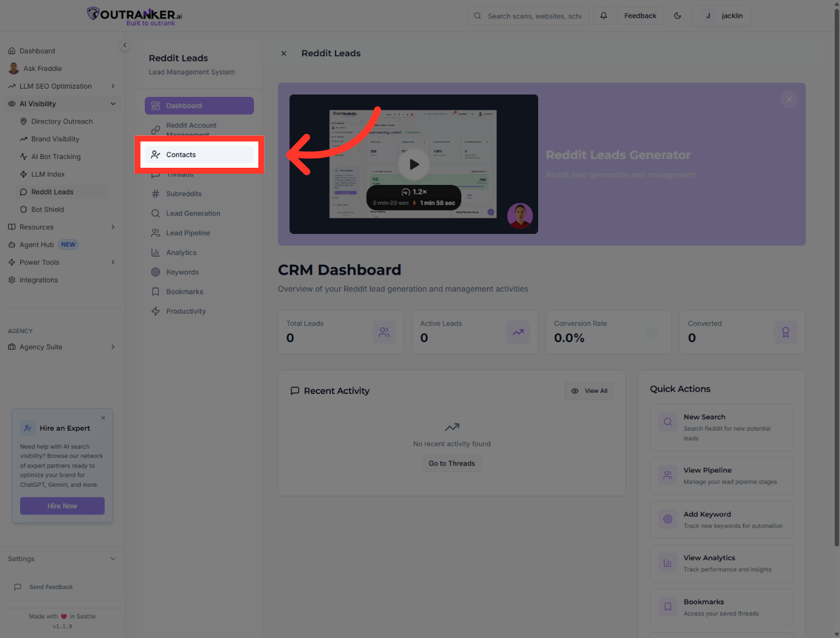Expand the Settings section

click(x=62, y=559)
